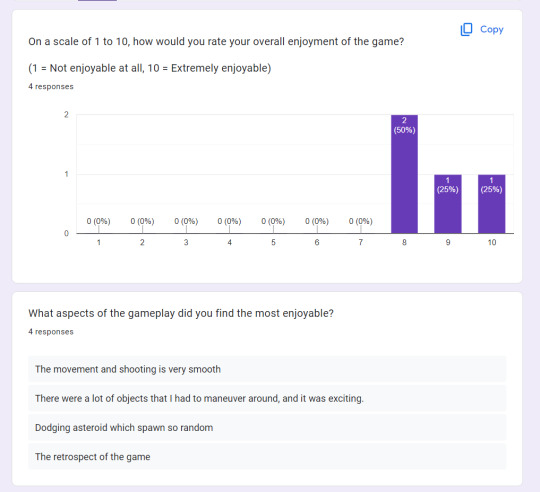Select the purple bar for rating 9
Viewport: 540px width, 492px height.
[448, 204]
